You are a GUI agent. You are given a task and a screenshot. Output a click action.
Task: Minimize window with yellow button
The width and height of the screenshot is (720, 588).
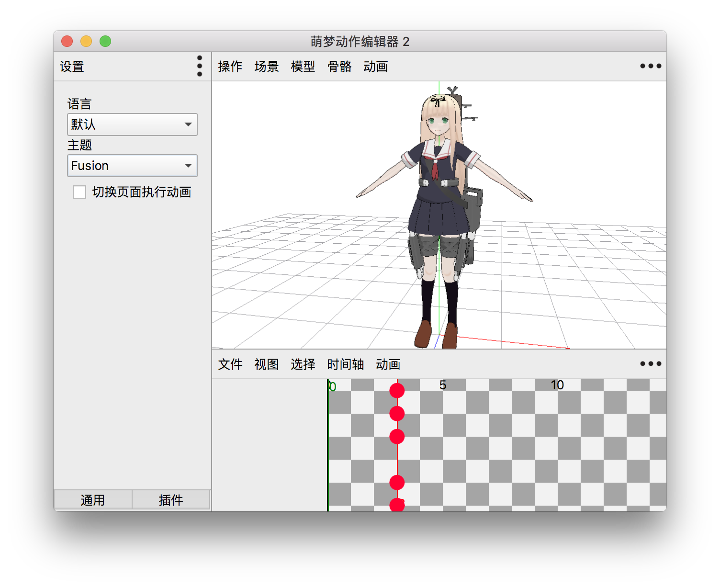pyautogui.click(x=86, y=41)
